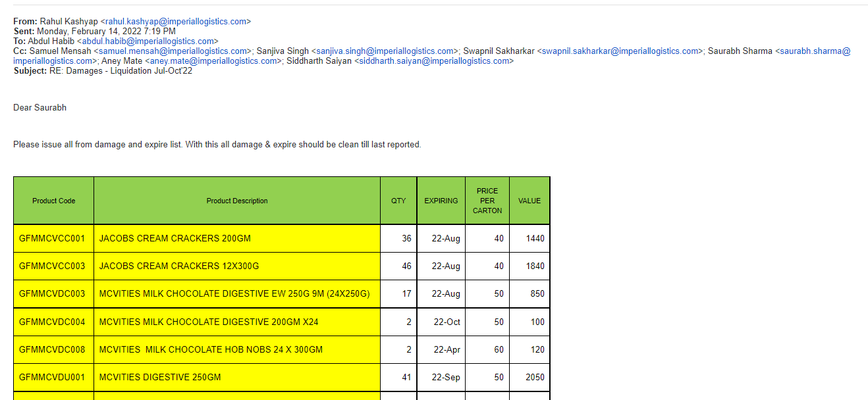Select the 'VALUE' column header

click(x=529, y=201)
